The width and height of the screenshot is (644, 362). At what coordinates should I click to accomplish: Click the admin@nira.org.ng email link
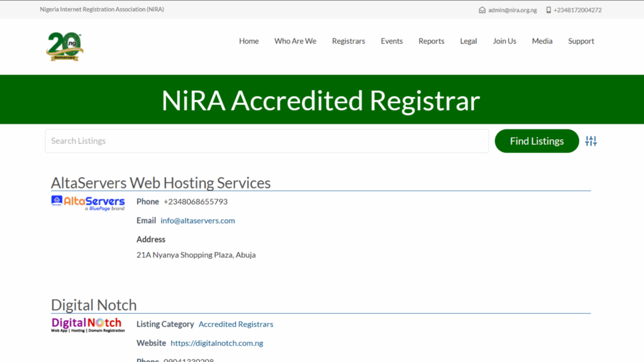[x=513, y=10]
